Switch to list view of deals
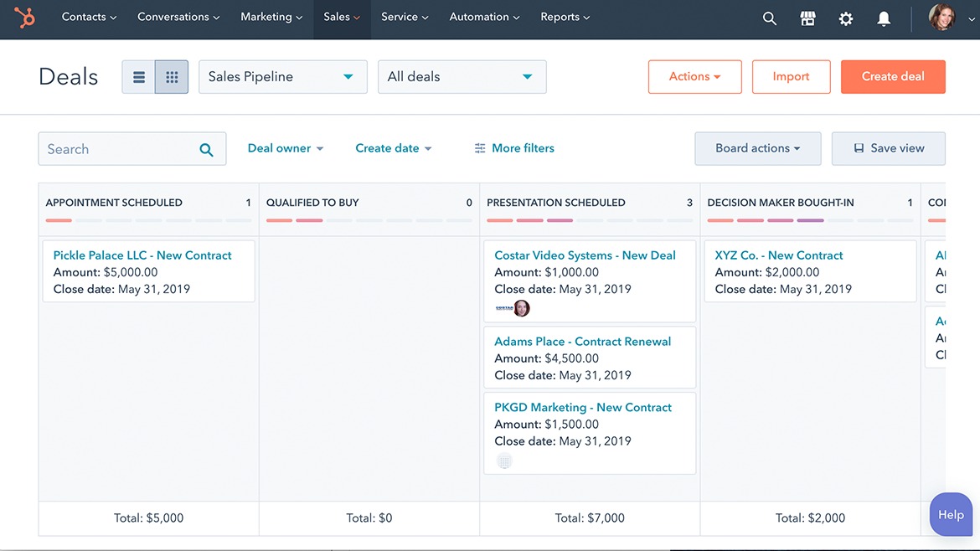 click(x=138, y=76)
